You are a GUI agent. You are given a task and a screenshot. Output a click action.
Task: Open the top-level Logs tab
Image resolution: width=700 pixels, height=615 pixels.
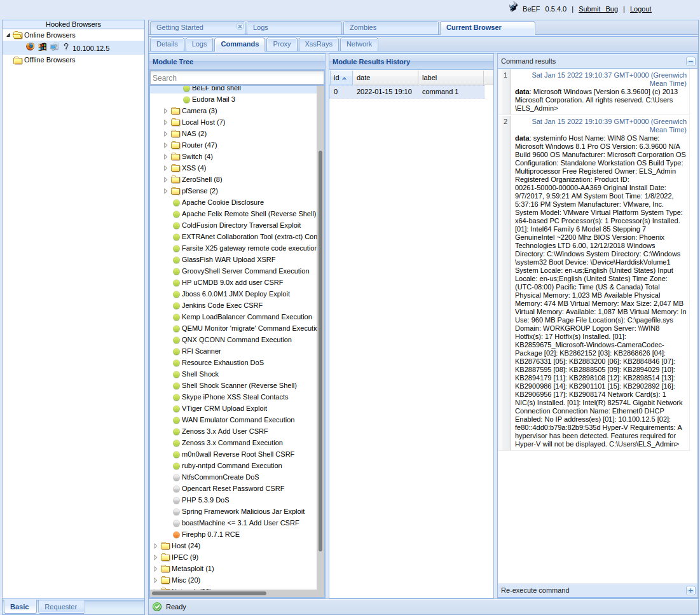pos(294,27)
